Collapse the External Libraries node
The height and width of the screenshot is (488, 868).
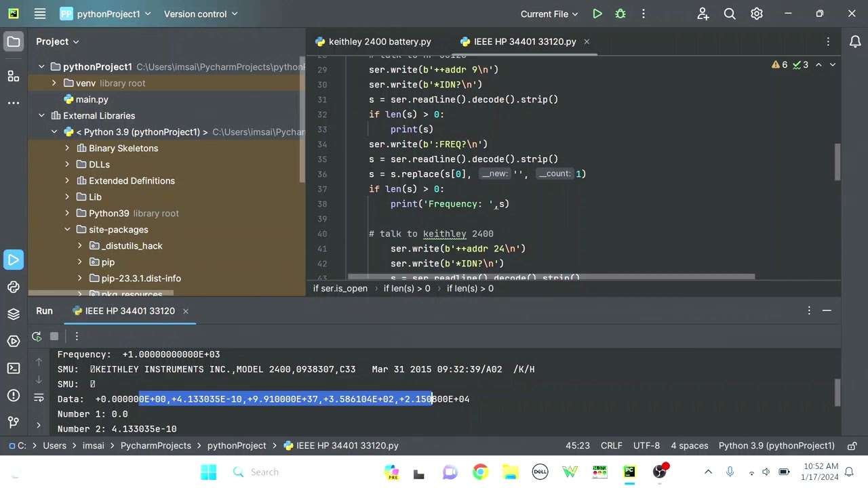[41, 115]
